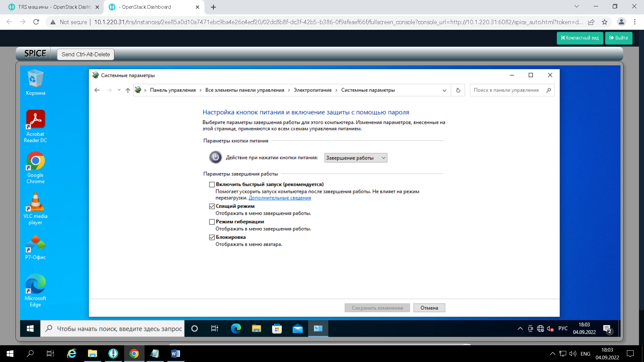Open Chrome profile avatar icon
The image size is (644, 362).
[621, 22]
